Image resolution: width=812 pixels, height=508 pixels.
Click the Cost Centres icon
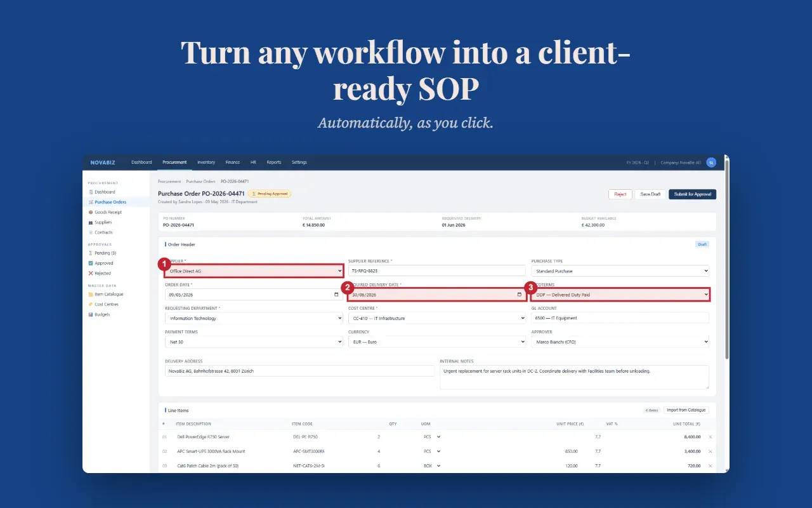pyautogui.click(x=91, y=304)
